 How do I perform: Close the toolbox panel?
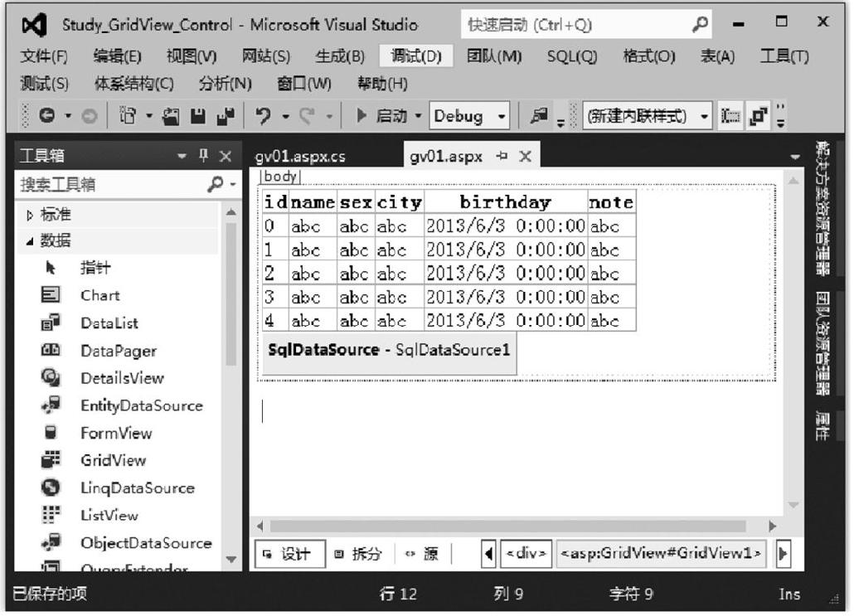(x=226, y=157)
